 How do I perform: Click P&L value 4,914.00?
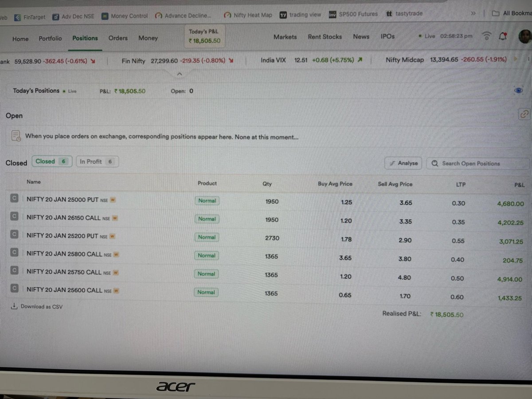tap(510, 279)
